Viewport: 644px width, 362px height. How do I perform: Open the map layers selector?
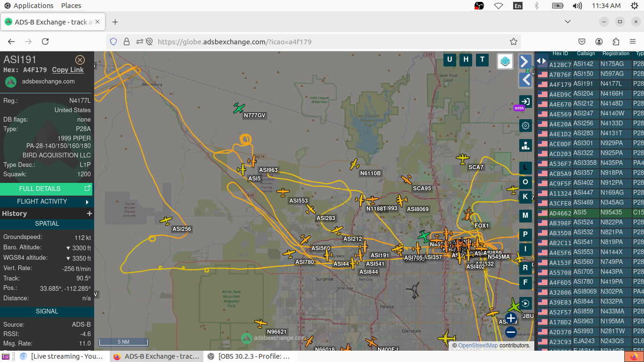coord(505,61)
